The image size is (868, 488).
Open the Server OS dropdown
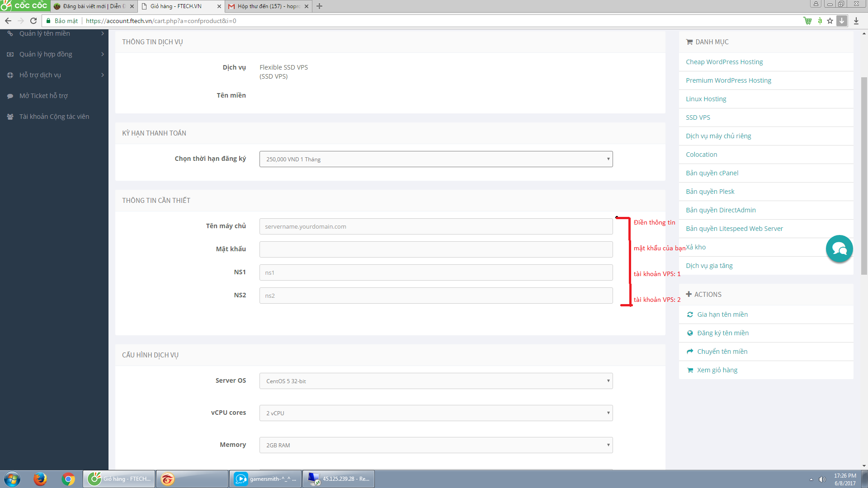click(x=436, y=381)
